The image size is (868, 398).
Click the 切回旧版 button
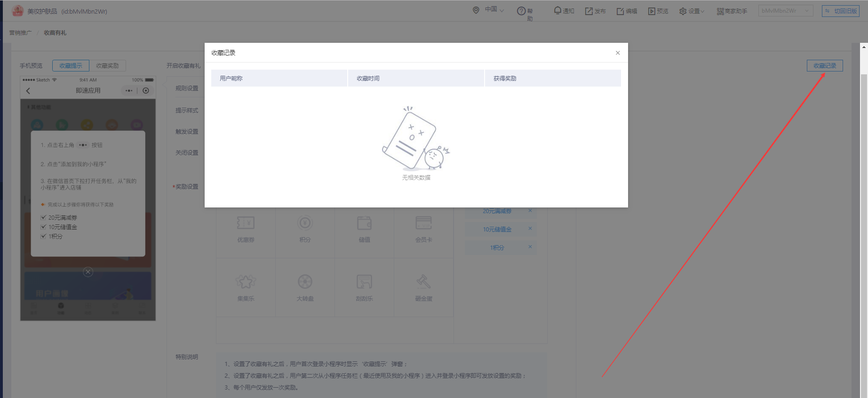[841, 11]
